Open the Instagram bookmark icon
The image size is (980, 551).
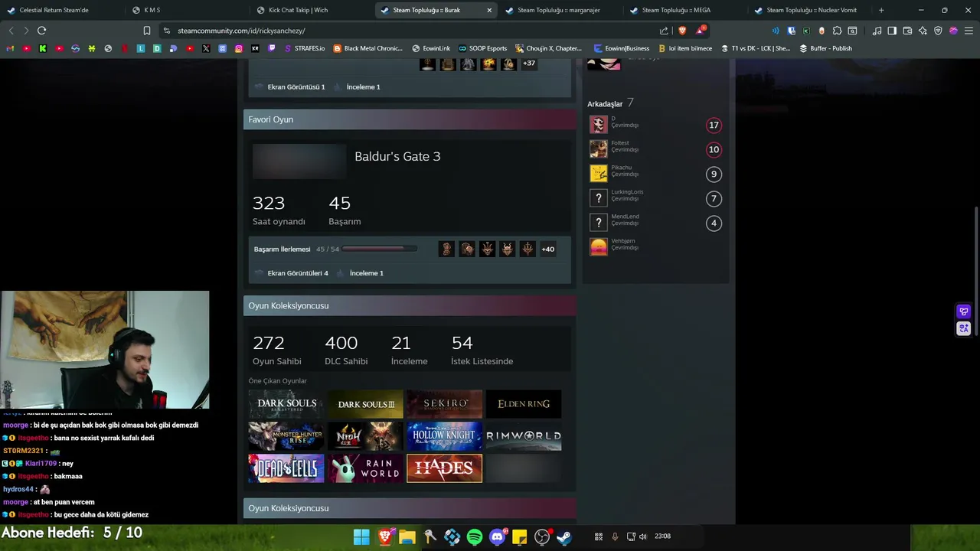coord(239,48)
